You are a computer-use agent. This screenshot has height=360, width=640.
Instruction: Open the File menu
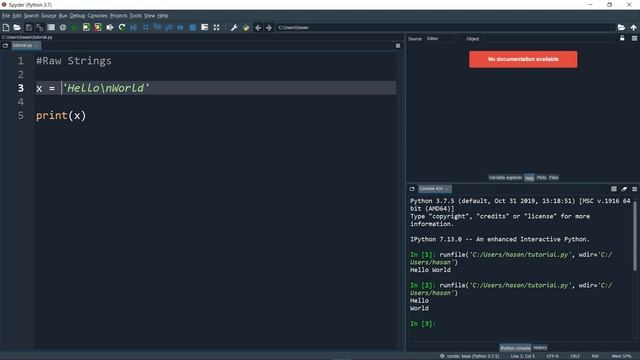pos(6,16)
